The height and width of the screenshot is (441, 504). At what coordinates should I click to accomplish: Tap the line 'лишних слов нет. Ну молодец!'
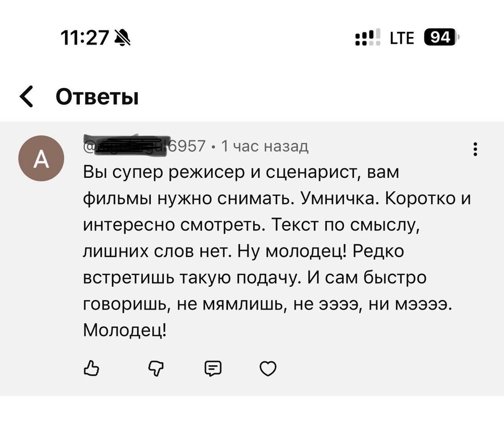click(244, 251)
